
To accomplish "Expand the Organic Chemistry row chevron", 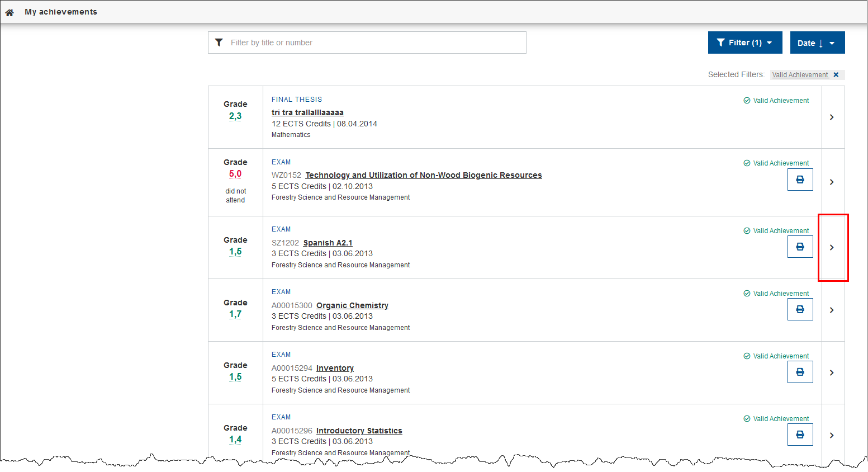I will pos(832,310).
